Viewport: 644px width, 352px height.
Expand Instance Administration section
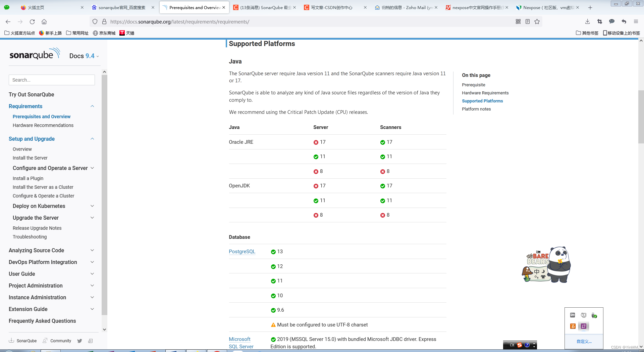point(92,297)
